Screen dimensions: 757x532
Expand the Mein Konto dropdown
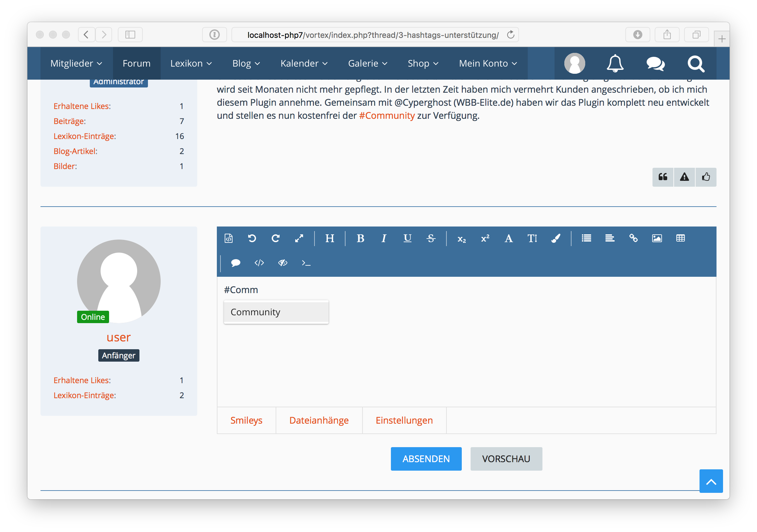[488, 63]
